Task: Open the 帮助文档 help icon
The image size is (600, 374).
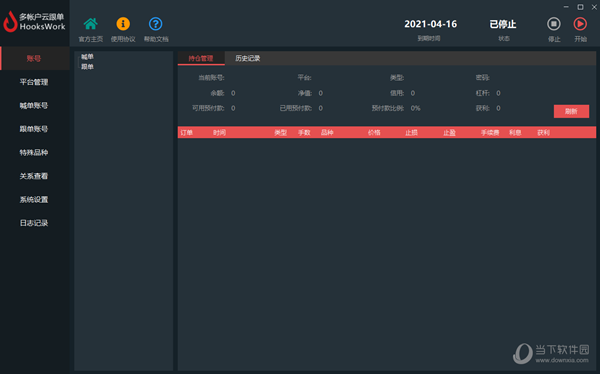Action: (155, 24)
